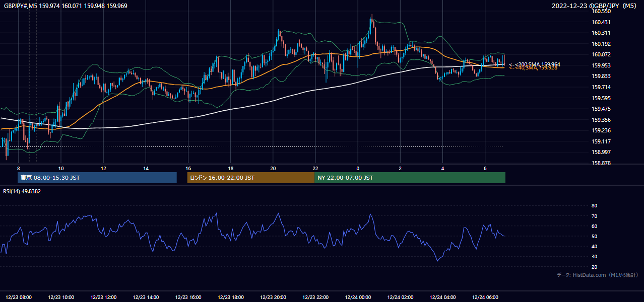This screenshot has height=302, width=644.
Task: Select the London session bar ロンドン 16:00-22:00 JST
Action: (x=250, y=178)
